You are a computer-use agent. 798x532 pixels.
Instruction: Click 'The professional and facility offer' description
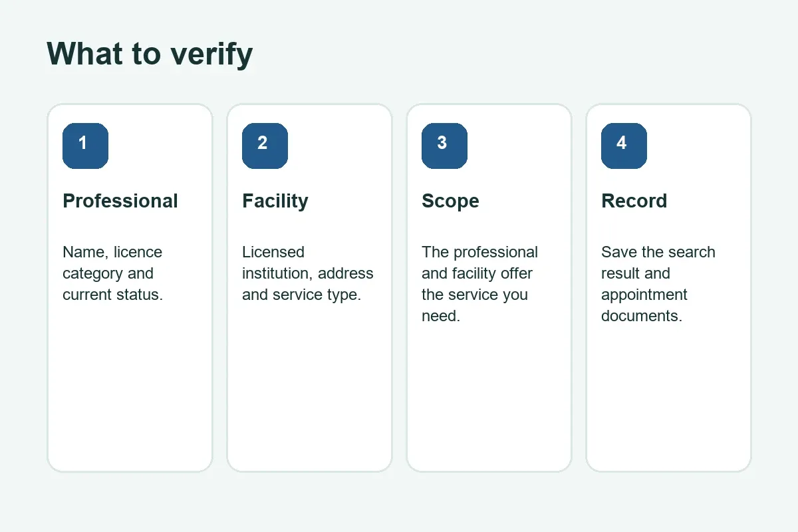[479, 284]
